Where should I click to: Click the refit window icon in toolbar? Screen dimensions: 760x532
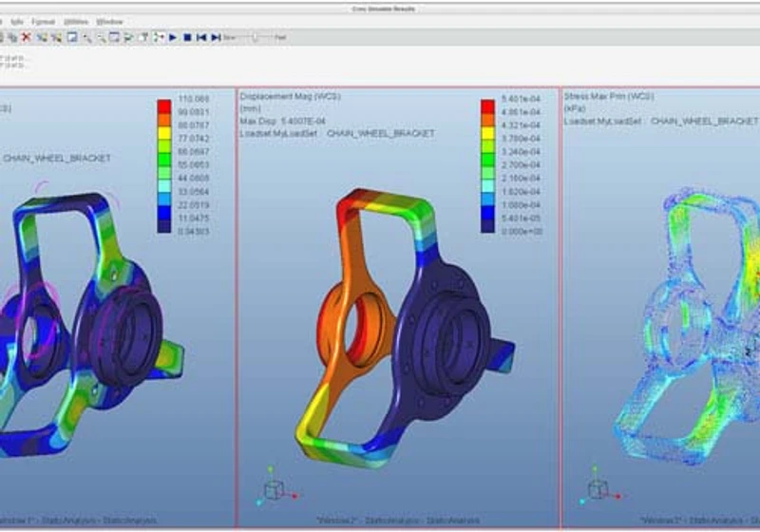point(114,37)
